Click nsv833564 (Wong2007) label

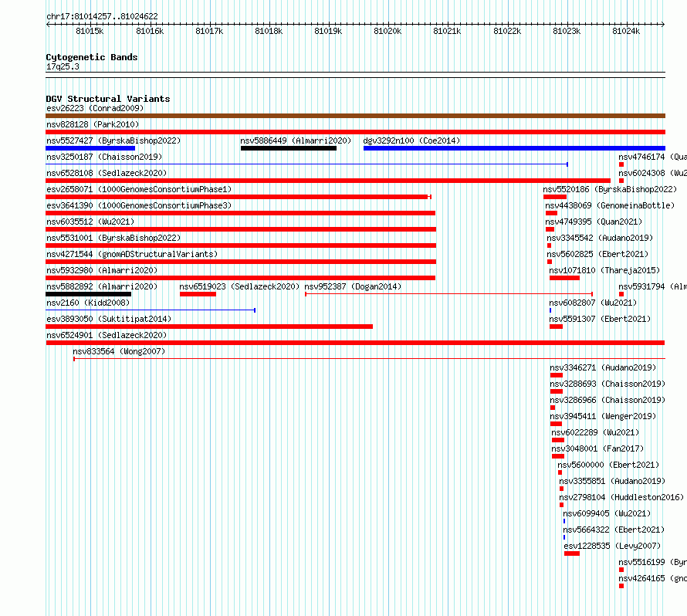tap(119, 351)
